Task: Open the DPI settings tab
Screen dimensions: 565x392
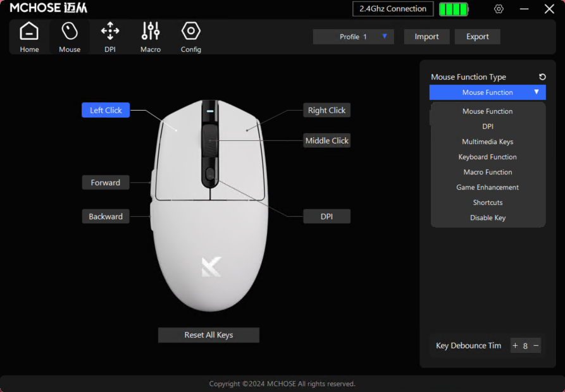Action: pos(110,37)
